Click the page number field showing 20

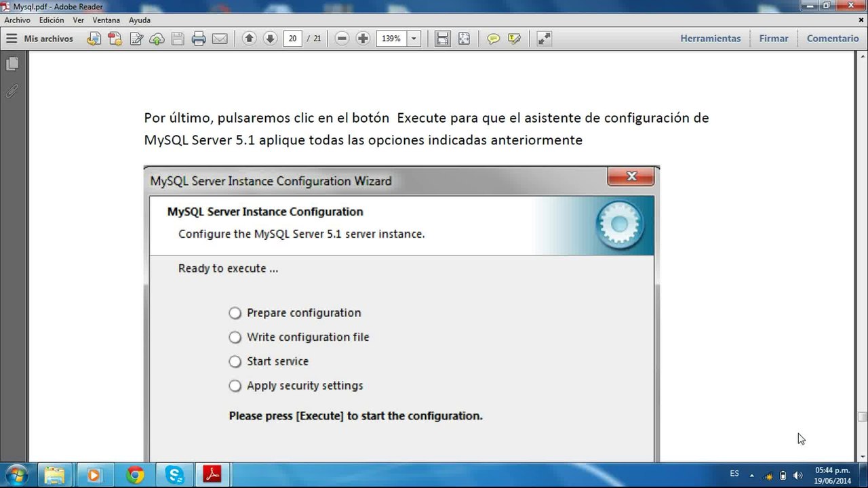[293, 39]
